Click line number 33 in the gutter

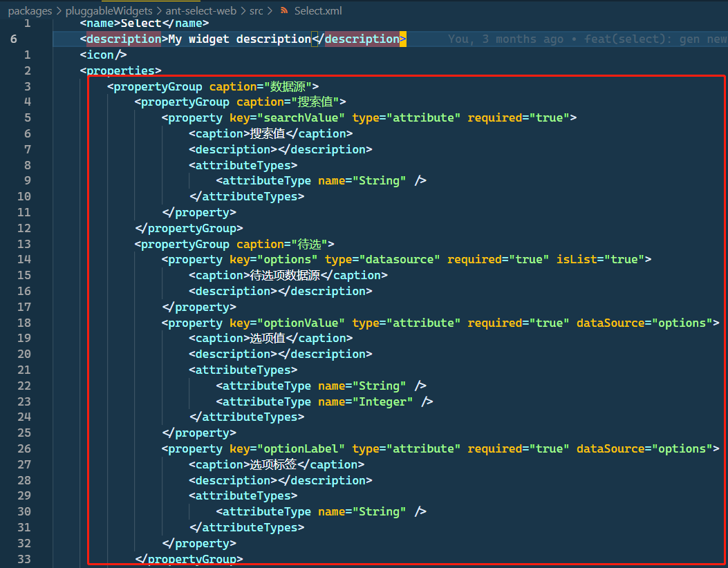pyautogui.click(x=24, y=559)
